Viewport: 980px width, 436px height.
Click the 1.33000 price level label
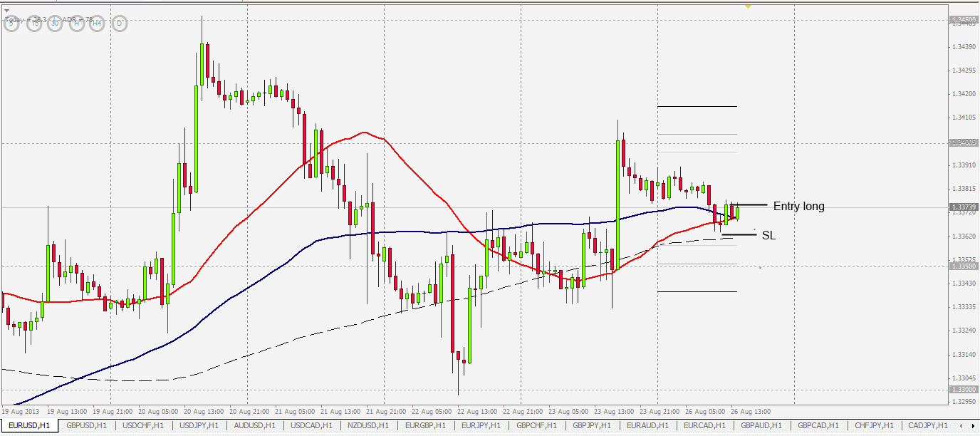[x=963, y=389]
